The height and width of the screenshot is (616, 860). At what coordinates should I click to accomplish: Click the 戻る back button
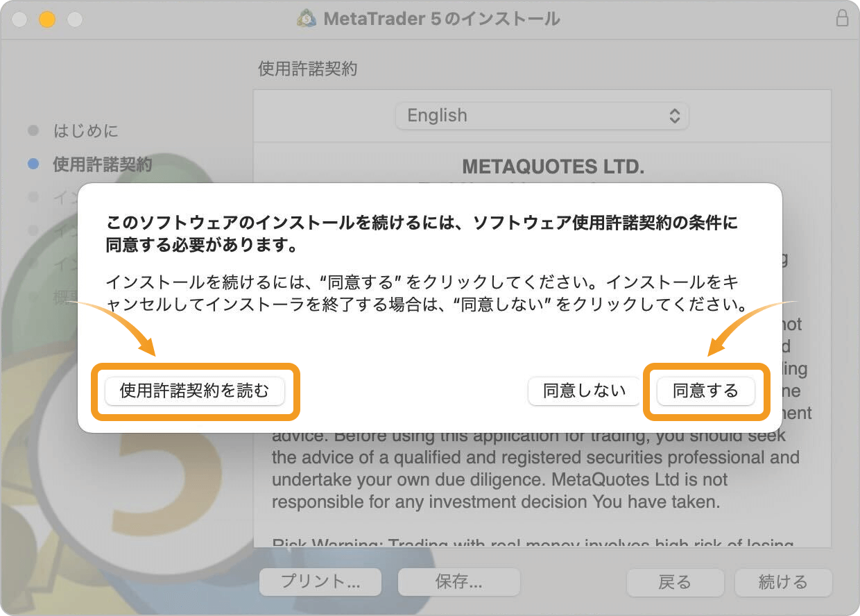(676, 582)
